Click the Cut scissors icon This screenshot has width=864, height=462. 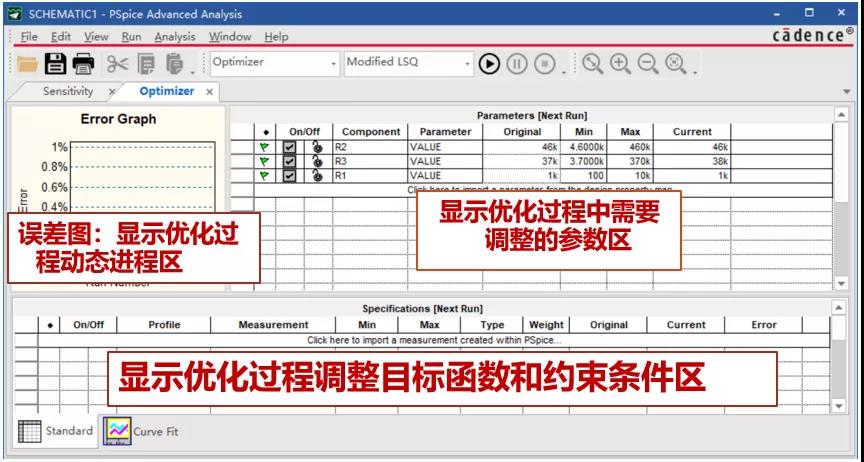pos(117,64)
